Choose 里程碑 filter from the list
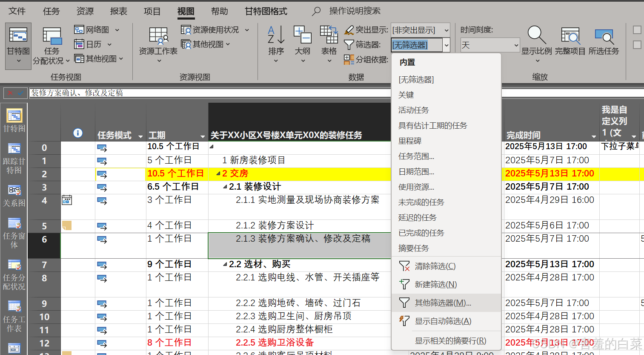The width and height of the screenshot is (644, 355). point(446,141)
